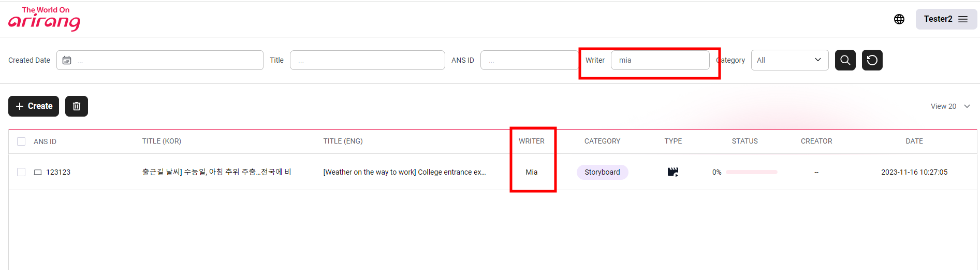
Task: Click into the Title search field
Action: [367, 60]
